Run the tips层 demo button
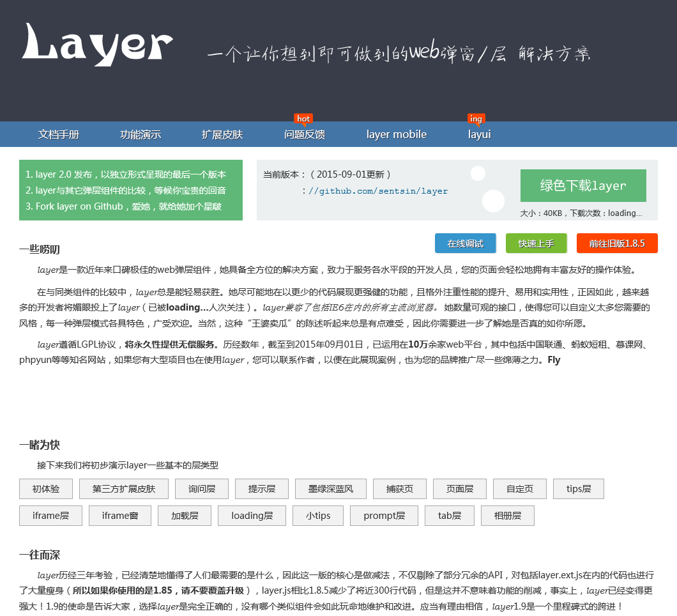Image resolution: width=677 pixels, height=616 pixels. point(579,489)
